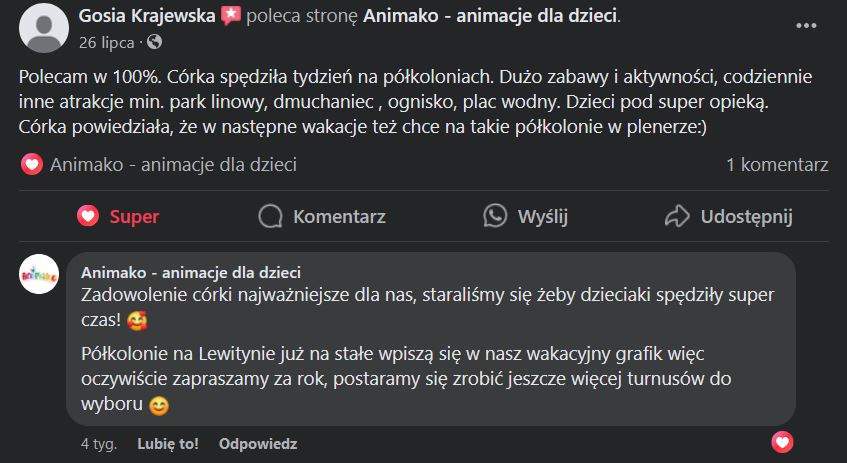Image resolution: width=847 pixels, height=463 pixels.
Task: Toggle "Lubię to!" on the comment
Action: tap(168, 443)
